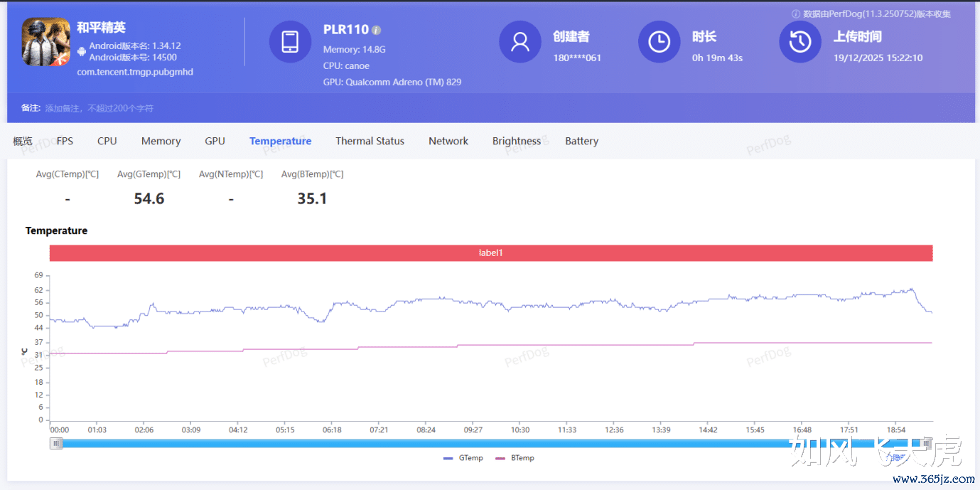This screenshot has width=980, height=490.
Task: Switch to the Thermal Status tab
Action: 370,141
